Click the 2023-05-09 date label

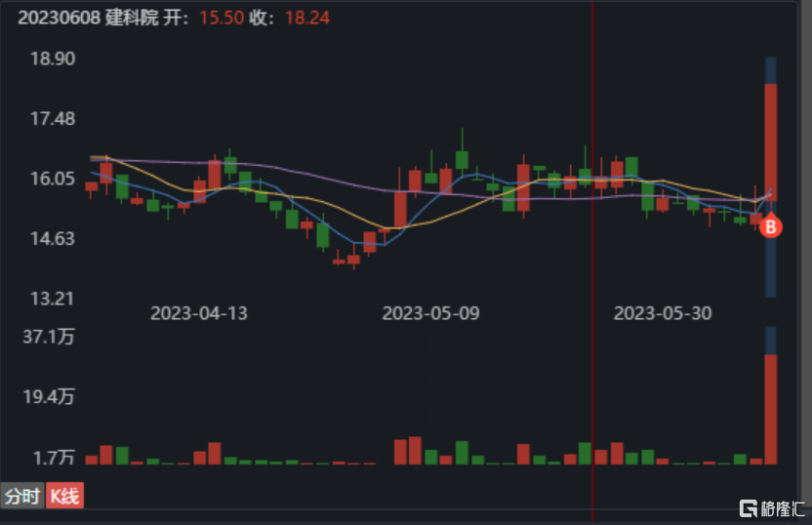coord(430,313)
